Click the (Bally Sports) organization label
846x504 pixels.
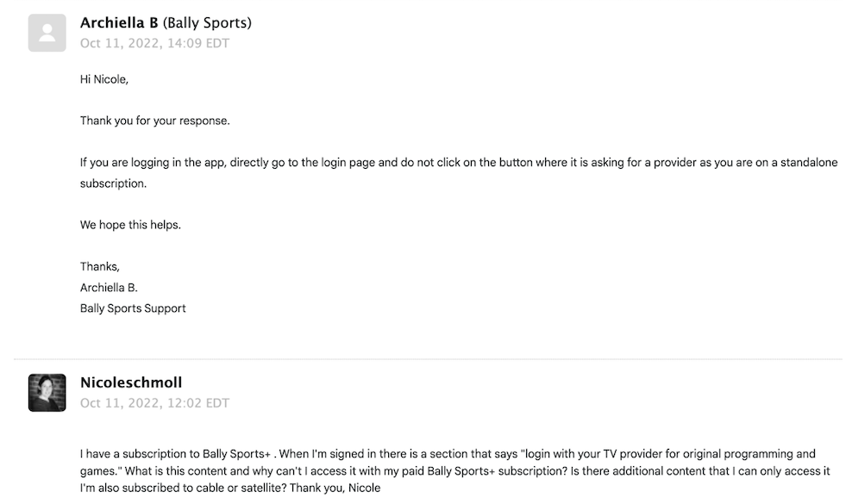(x=207, y=23)
